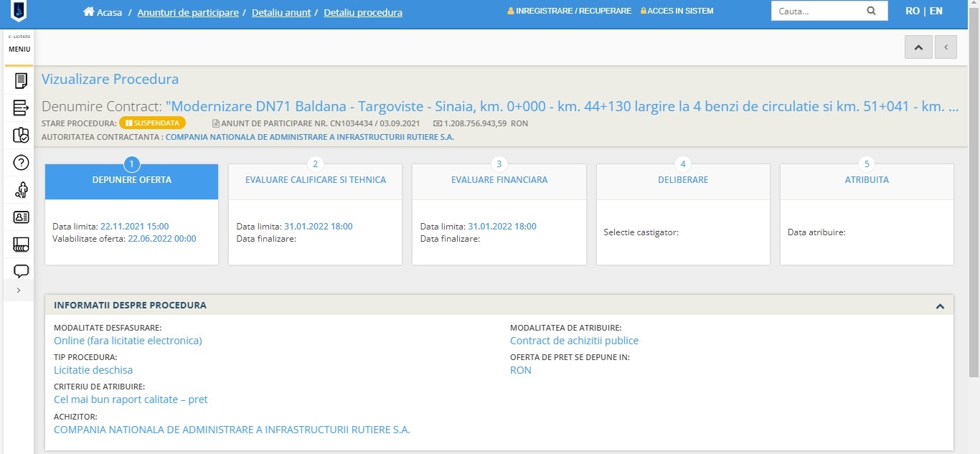Click the Selectie castigator label
The width and height of the screenshot is (980, 454).
pos(641,232)
